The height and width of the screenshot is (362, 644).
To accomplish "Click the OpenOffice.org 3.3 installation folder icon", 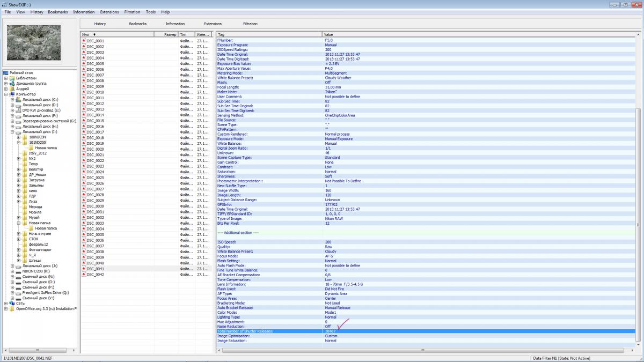I will pyautogui.click(x=12, y=308).
